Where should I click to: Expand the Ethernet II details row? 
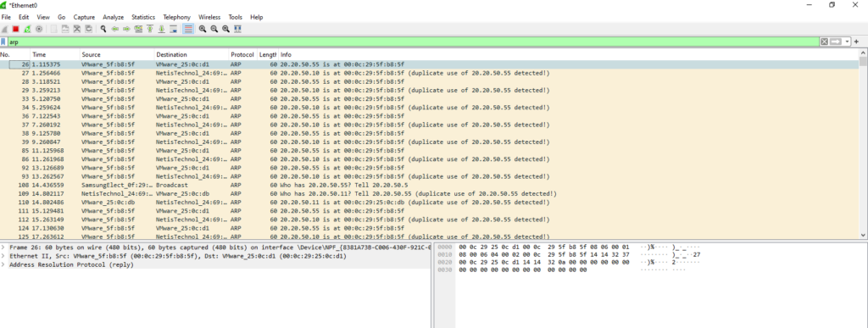click(3, 256)
